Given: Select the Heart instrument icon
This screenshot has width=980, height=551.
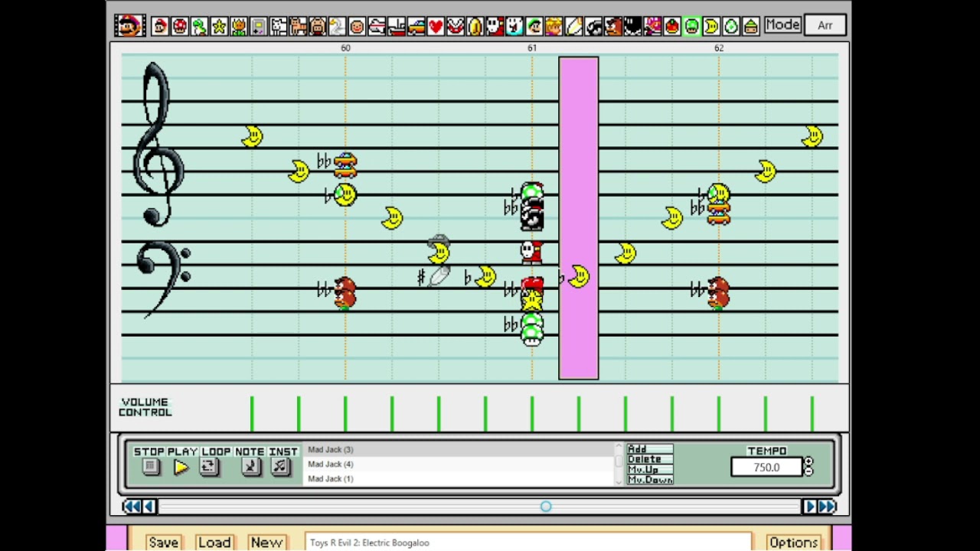Looking at the screenshot, I should [436, 26].
